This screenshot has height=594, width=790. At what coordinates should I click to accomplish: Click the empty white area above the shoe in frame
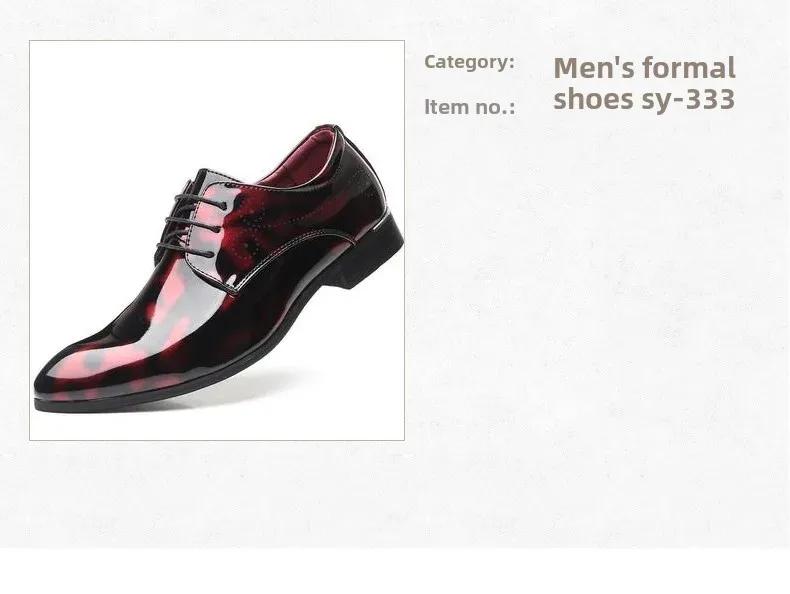coord(217,81)
